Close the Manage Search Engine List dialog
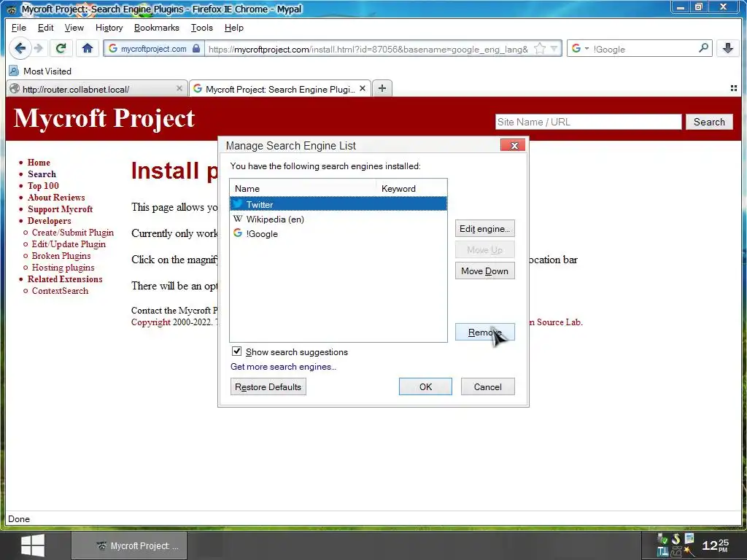Image resolution: width=747 pixels, height=560 pixels. pos(513,145)
